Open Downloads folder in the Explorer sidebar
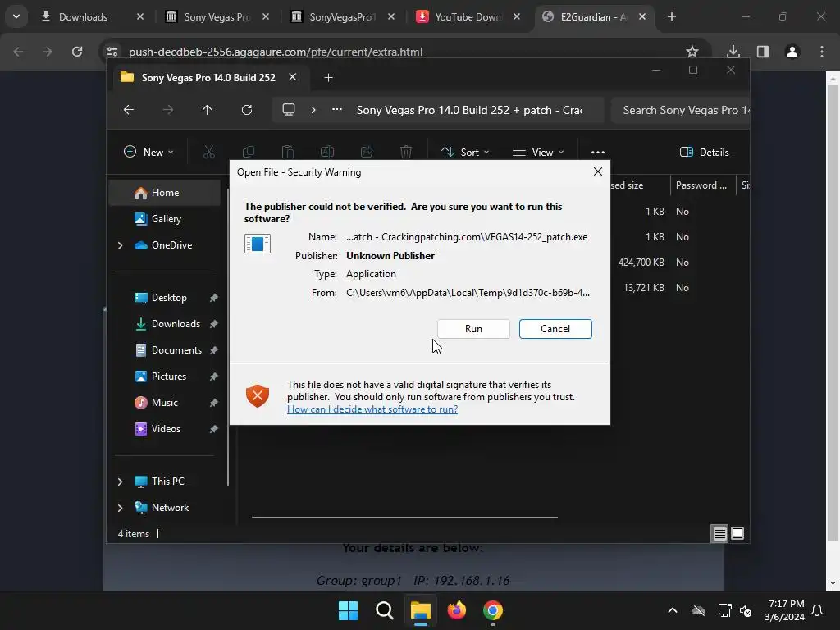The height and width of the screenshot is (630, 840). point(176,324)
